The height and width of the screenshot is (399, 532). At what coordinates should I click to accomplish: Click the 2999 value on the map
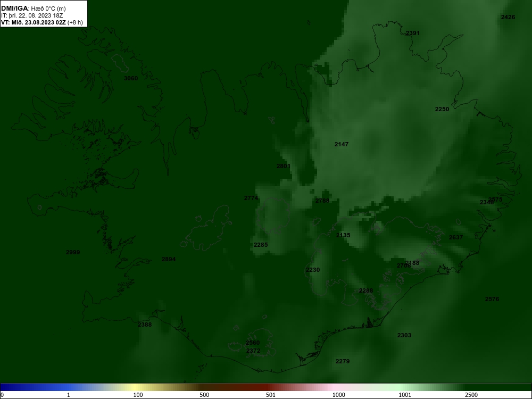point(73,252)
